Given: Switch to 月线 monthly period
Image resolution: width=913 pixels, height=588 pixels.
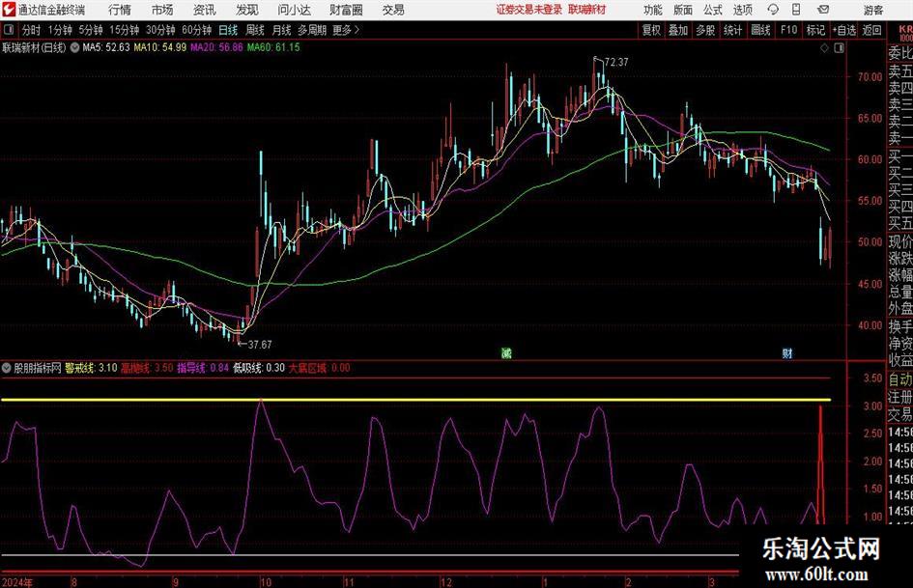Looking at the screenshot, I should pos(281,30).
